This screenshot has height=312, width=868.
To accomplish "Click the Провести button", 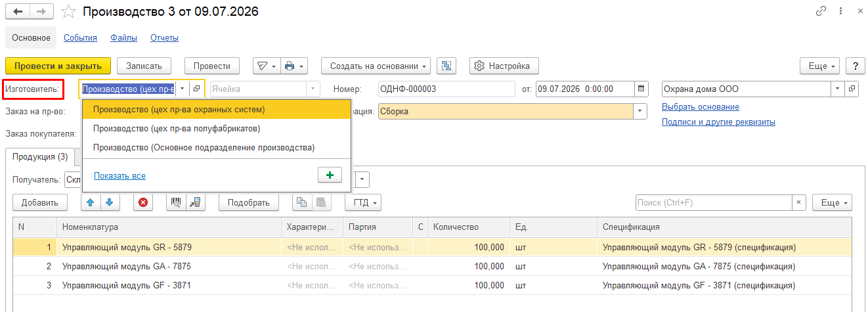I will [211, 66].
